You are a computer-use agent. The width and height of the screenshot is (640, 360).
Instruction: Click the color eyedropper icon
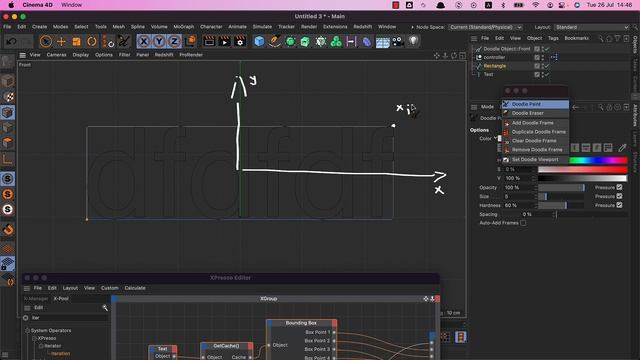pos(622,148)
